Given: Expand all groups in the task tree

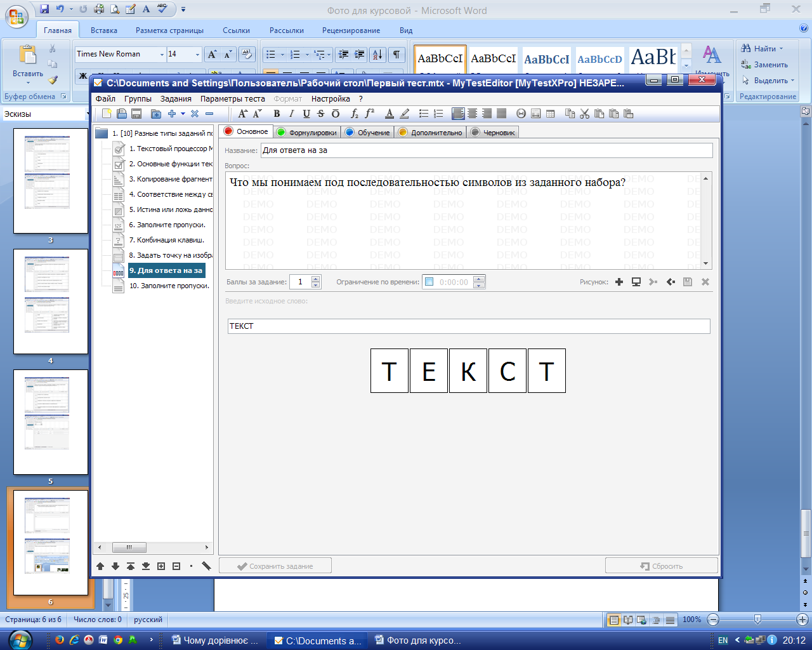Looking at the screenshot, I should (161, 566).
